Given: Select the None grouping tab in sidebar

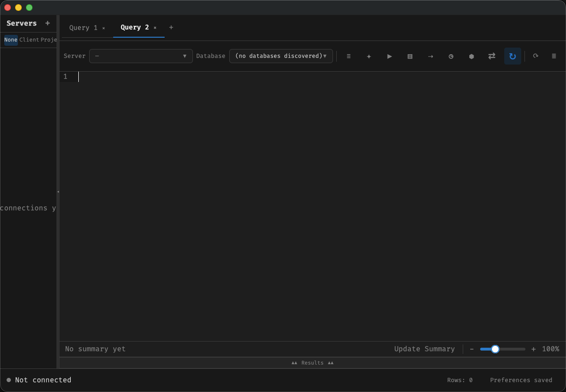Looking at the screenshot, I should click(x=11, y=40).
